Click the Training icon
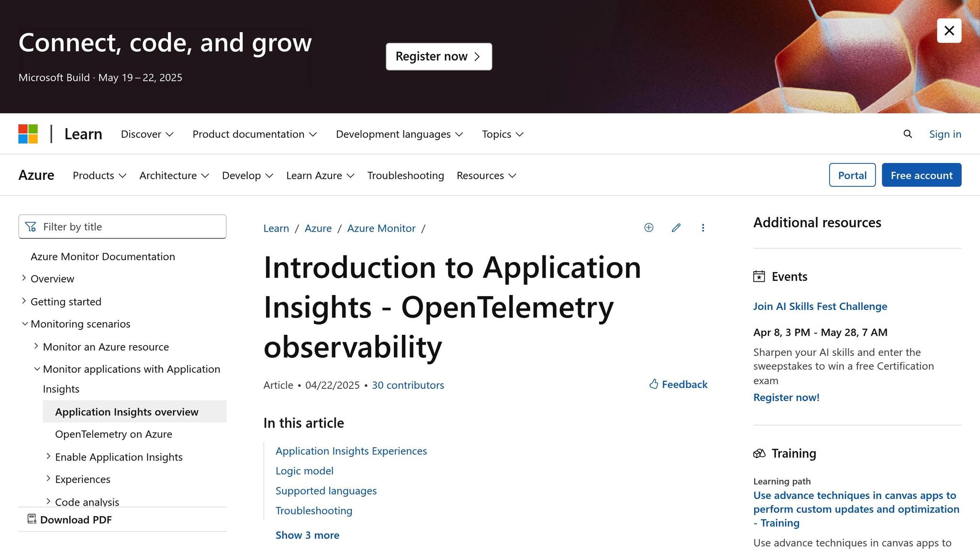This screenshot has width=980, height=551. point(759,453)
